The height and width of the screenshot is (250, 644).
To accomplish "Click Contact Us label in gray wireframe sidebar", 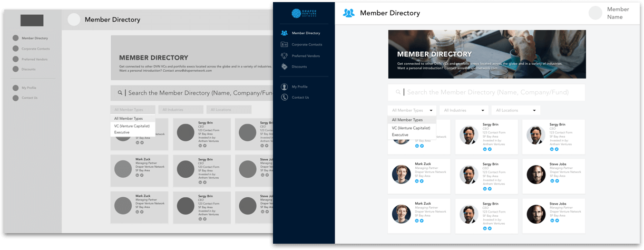I will (x=30, y=98).
